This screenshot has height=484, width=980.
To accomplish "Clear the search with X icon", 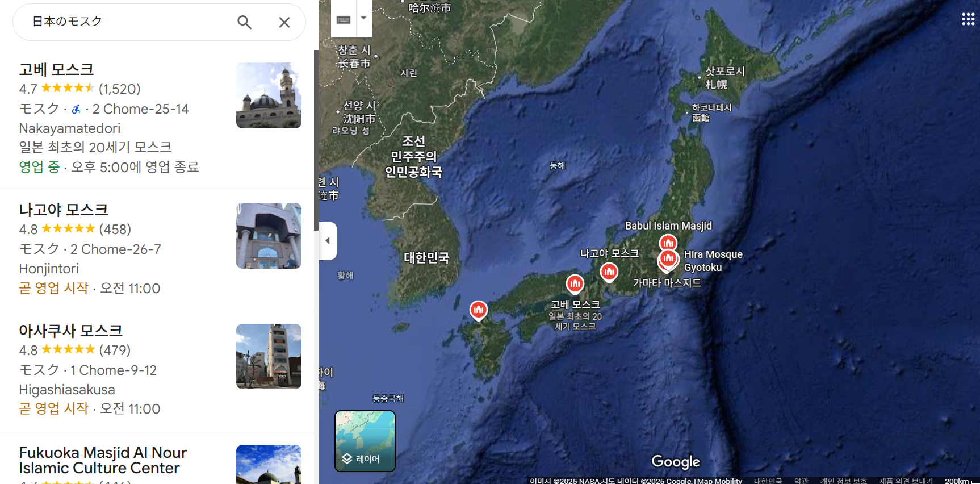I will (284, 22).
